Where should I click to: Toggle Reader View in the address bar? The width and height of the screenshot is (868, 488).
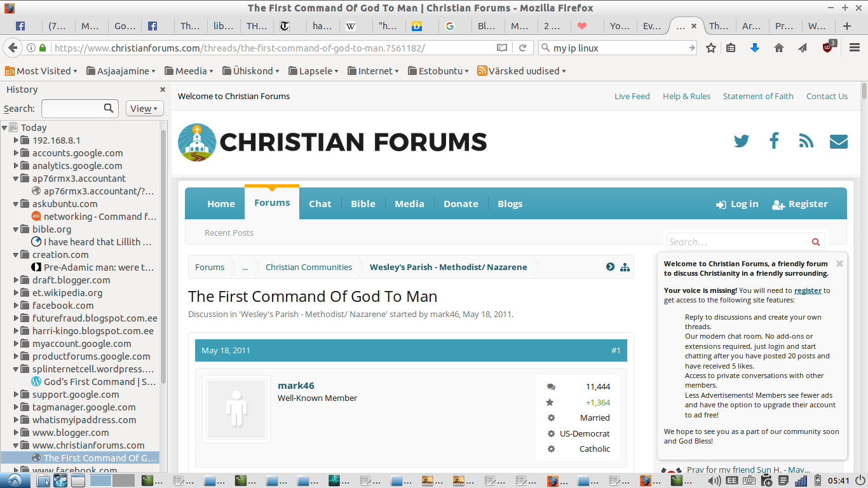[x=502, y=48]
